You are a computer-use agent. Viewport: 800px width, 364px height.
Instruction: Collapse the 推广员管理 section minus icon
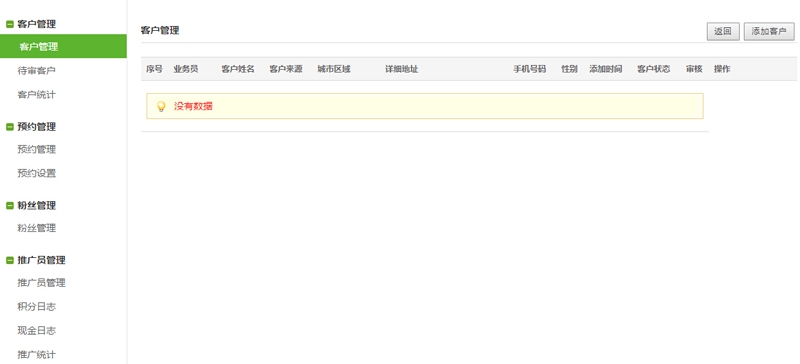(x=10, y=260)
